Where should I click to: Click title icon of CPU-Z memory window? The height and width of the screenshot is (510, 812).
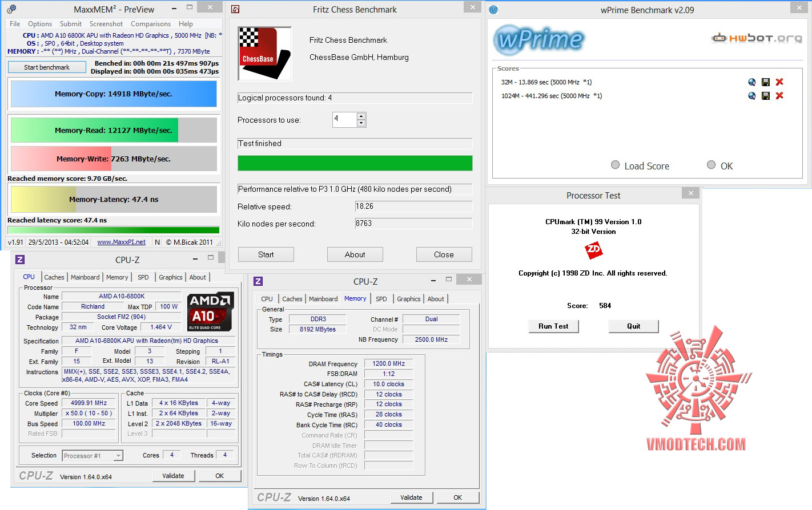pyautogui.click(x=258, y=281)
